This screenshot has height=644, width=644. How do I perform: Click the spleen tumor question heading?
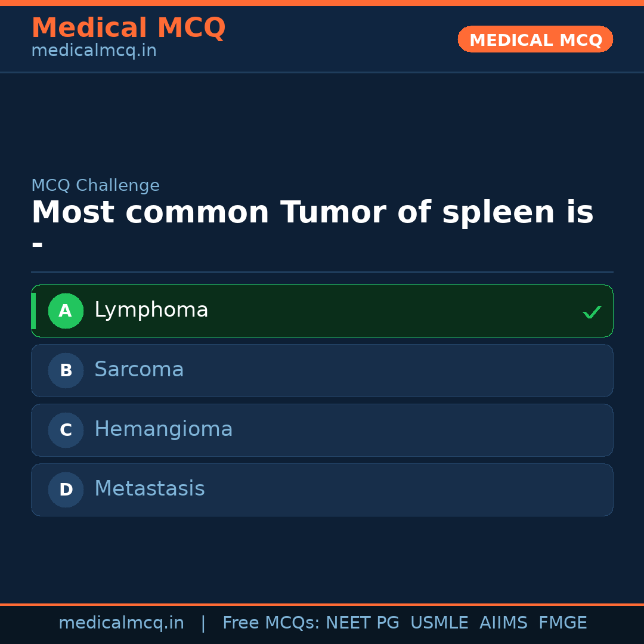tap(312, 213)
